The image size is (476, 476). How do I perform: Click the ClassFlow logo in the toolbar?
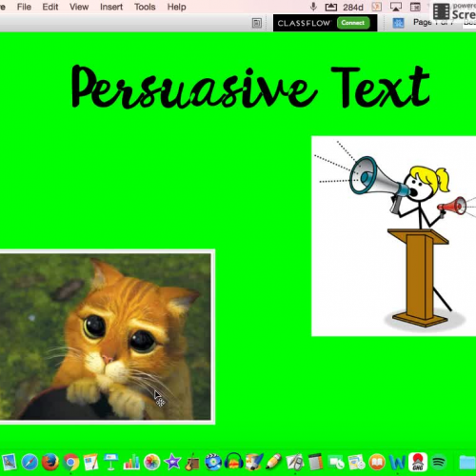(x=304, y=23)
